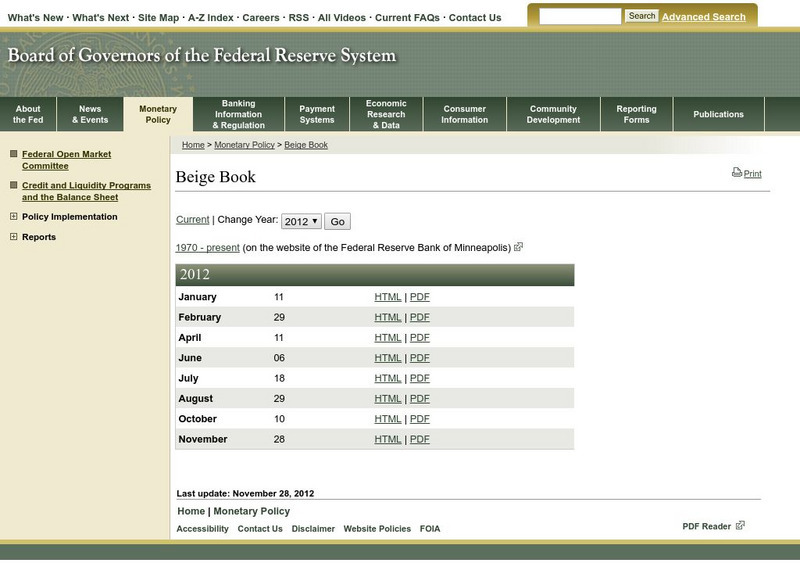Click square bullet beside Federal Open Market Committee
Screen dimensions: 800x563
(x=14, y=154)
